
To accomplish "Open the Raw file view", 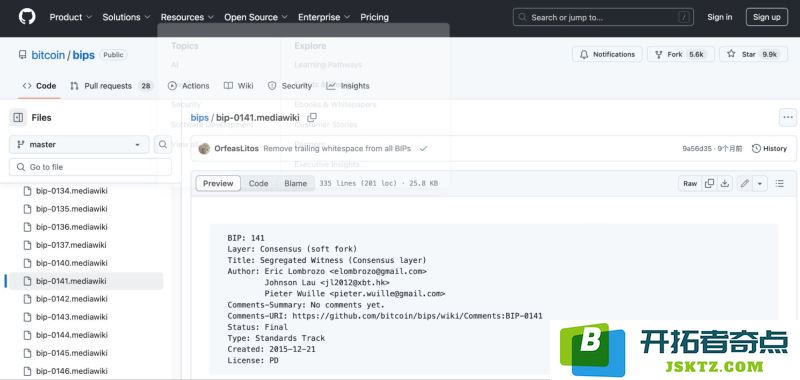I will coord(690,184).
